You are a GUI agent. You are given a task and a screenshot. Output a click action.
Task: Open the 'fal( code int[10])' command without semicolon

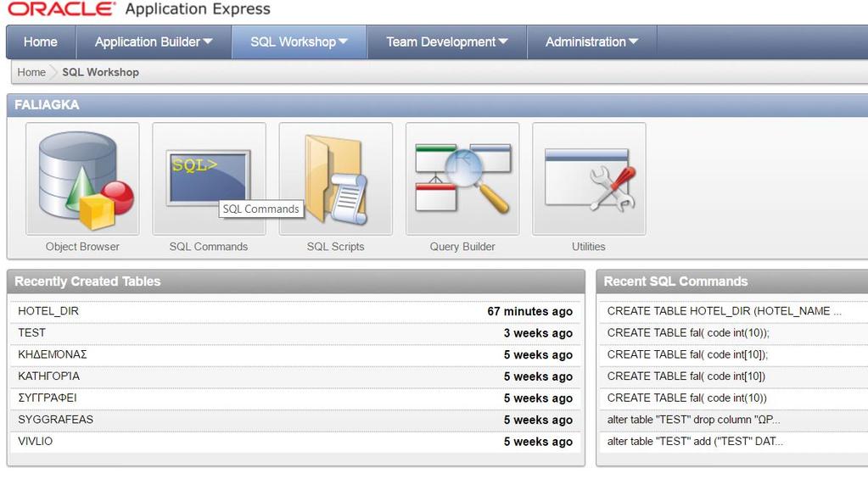pyautogui.click(x=686, y=376)
